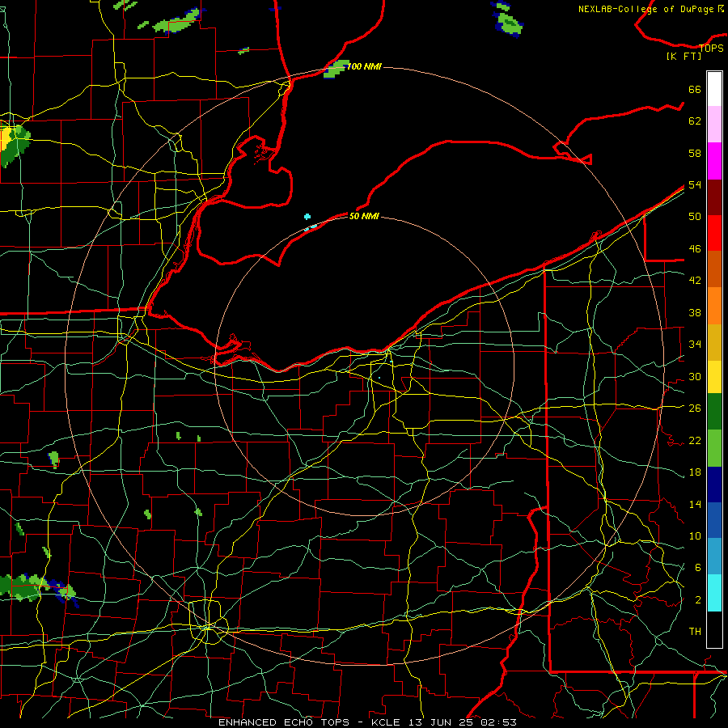Click the bright red legend swatch
The width and height of the screenshot is (728, 728).
714,233
